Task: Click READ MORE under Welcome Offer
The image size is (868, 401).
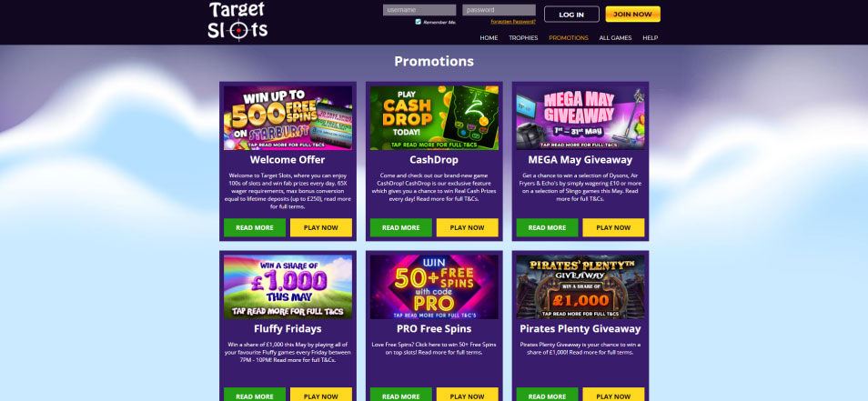Action: click(x=255, y=227)
